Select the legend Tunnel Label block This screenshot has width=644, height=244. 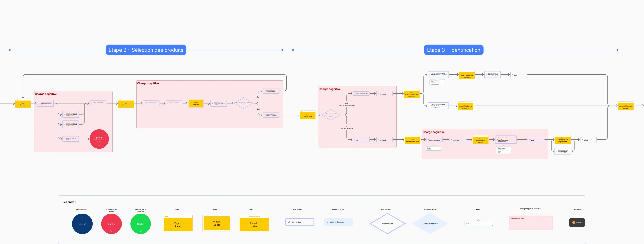pyautogui.click(x=254, y=223)
